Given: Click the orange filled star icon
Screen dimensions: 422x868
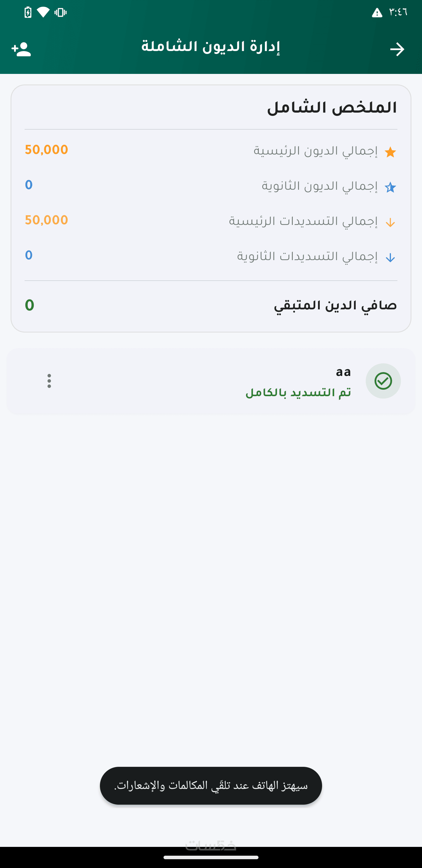Looking at the screenshot, I should tap(390, 152).
